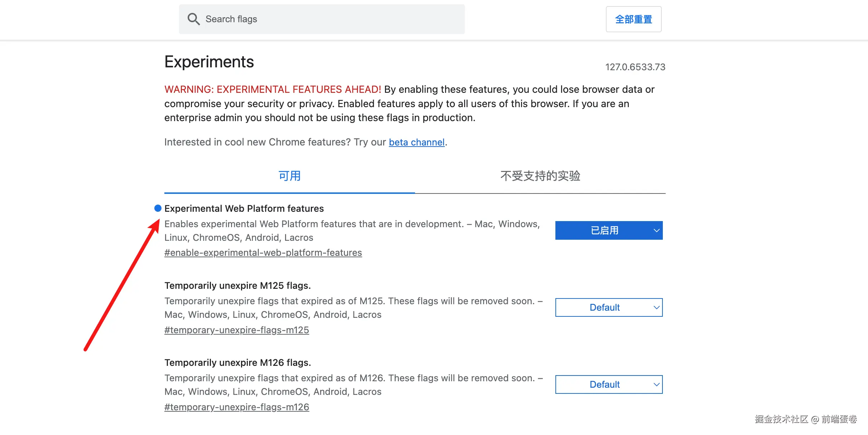Switch to the 不受支持的实验 tab
Screen dimensions: 868x435
pyautogui.click(x=540, y=176)
